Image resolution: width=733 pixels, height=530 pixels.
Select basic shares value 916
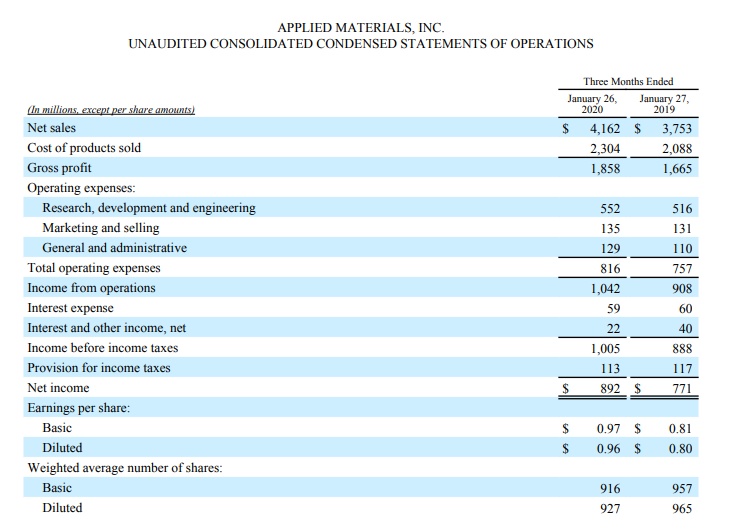pyautogui.click(x=610, y=488)
